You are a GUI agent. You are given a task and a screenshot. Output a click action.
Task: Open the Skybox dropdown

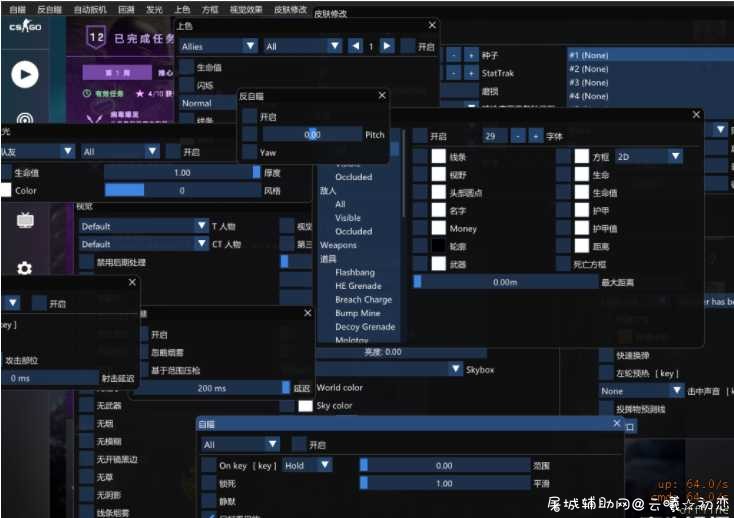(390, 370)
